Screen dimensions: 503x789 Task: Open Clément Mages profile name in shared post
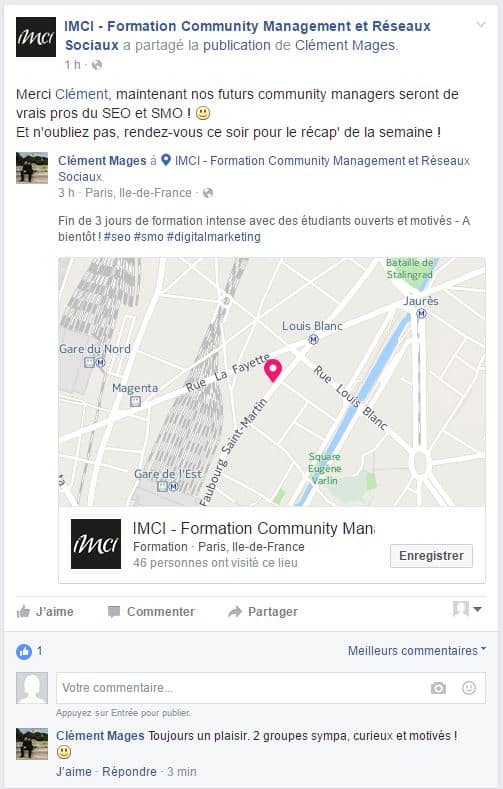[102, 161]
